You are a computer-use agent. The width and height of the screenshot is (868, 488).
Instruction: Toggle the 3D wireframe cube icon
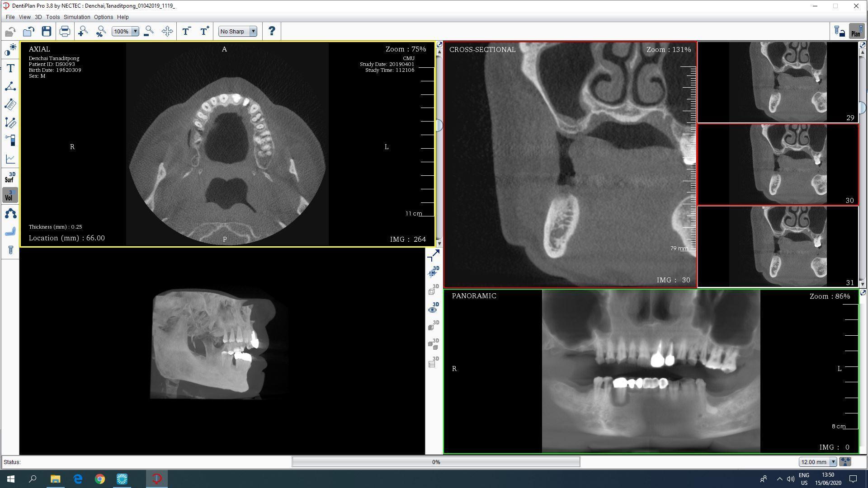coord(433,290)
